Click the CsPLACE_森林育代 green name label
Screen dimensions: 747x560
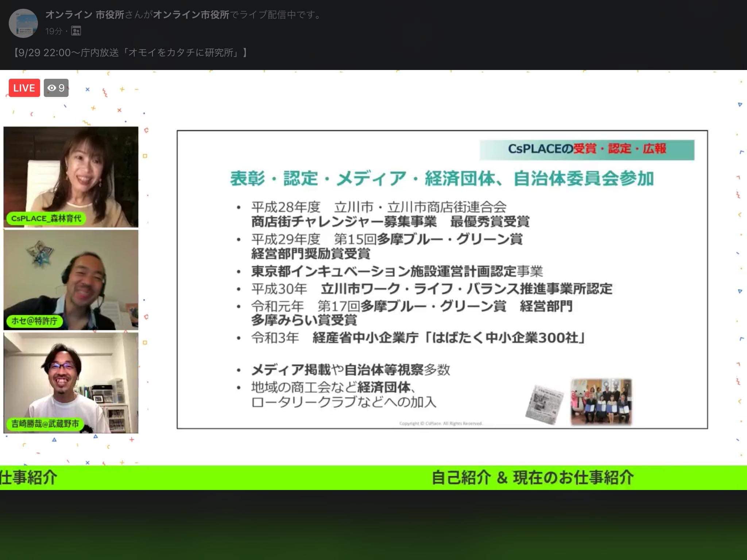coord(46,218)
